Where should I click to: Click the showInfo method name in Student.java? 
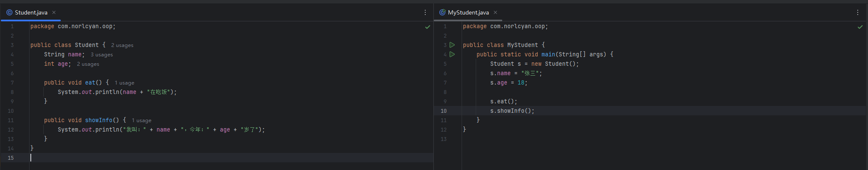(98, 120)
